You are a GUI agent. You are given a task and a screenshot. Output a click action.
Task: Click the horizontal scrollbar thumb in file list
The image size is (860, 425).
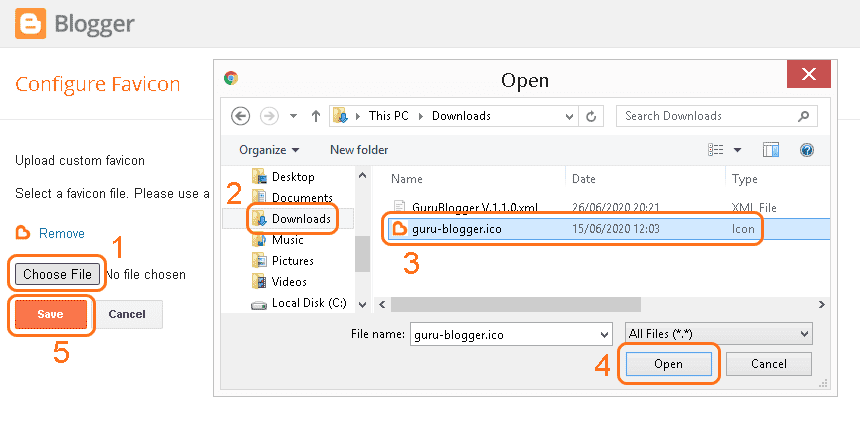pyautogui.click(x=516, y=304)
